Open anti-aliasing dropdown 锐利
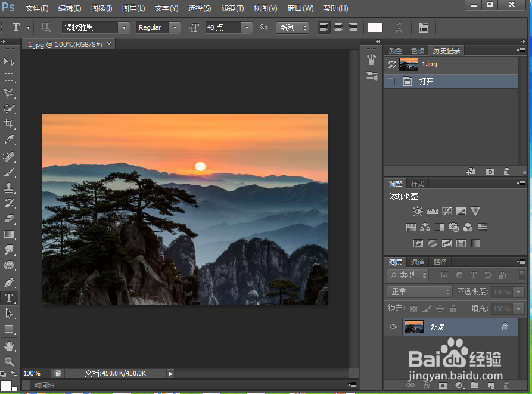 293,27
